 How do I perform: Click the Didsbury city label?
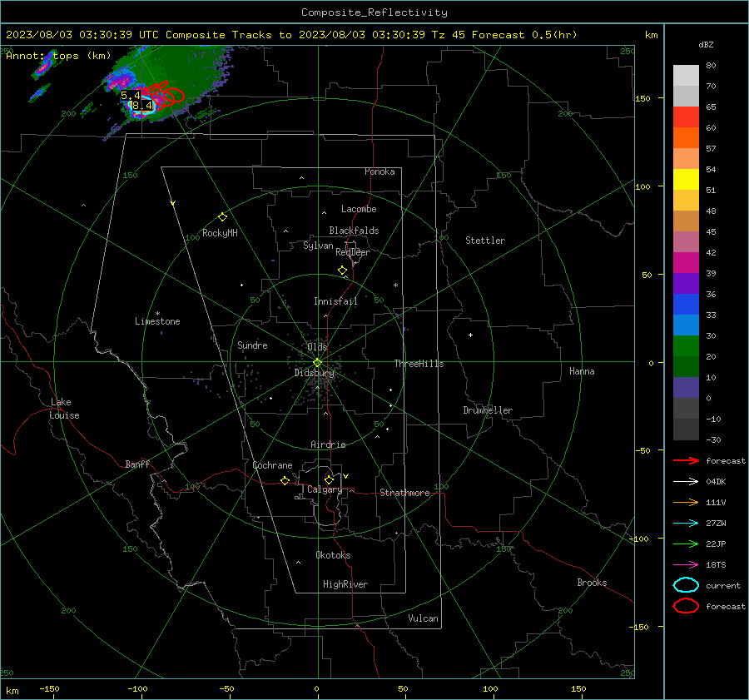tap(315, 373)
